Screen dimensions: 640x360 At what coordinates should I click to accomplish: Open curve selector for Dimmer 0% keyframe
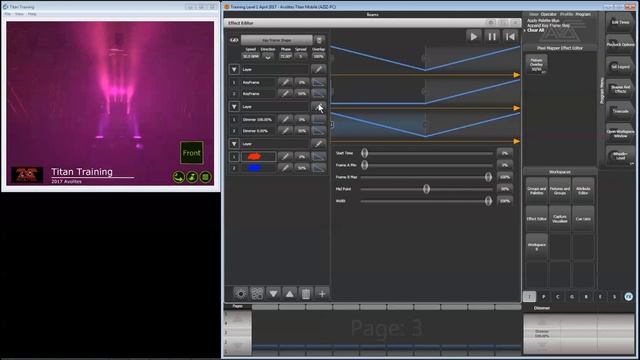(318, 131)
